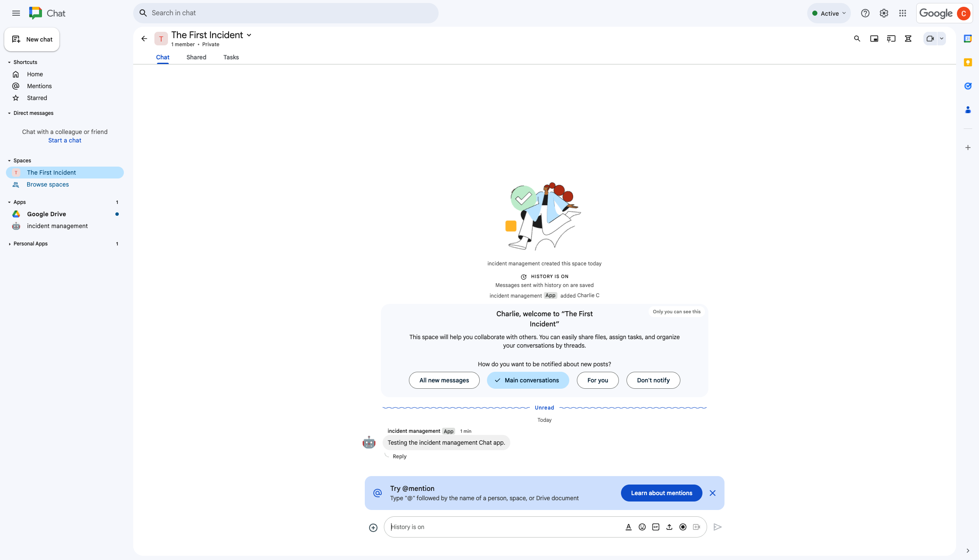
Task: Open the Shared tab
Action: tap(196, 57)
